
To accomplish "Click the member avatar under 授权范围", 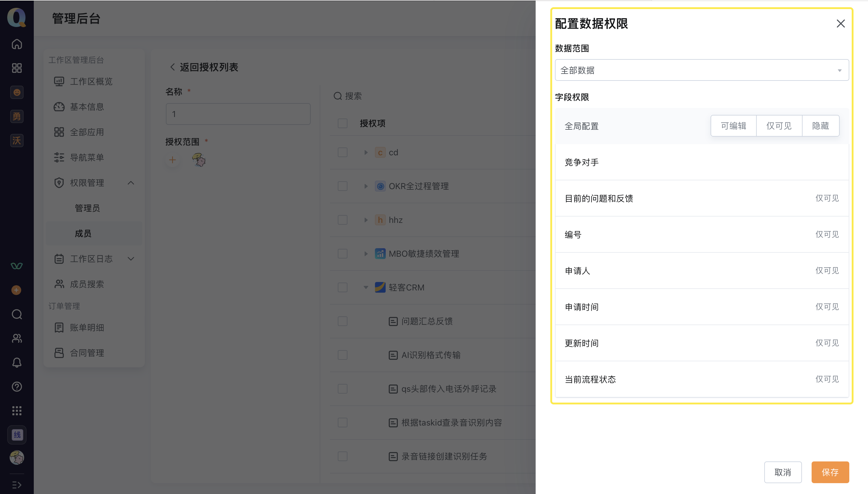I will tap(199, 160).
